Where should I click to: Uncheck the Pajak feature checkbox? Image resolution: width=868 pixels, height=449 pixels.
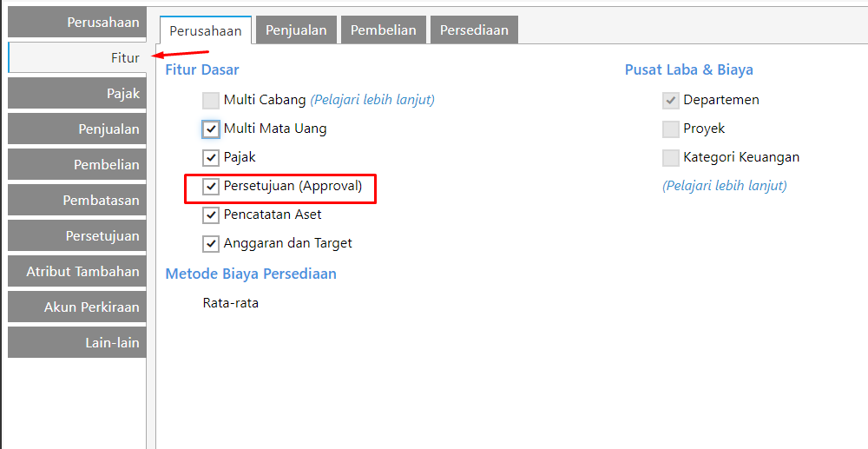click(210, 158)
